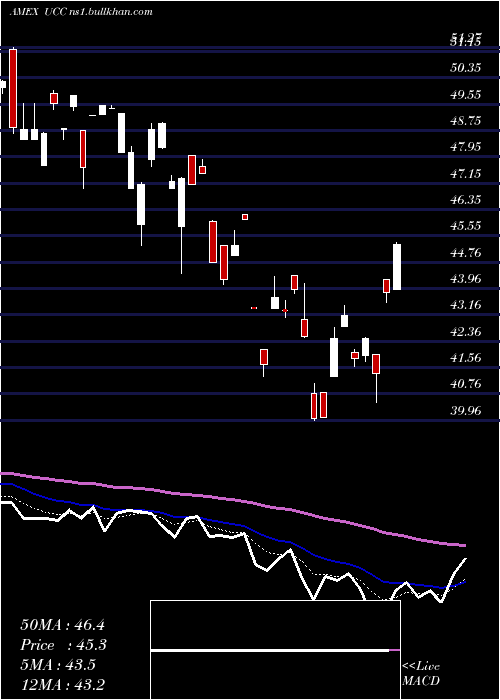Image resolution: width=500 pixels, height=700 pixels.
Task: Click the Price : 45.3 readout
Action: click(x=64, y=645)
